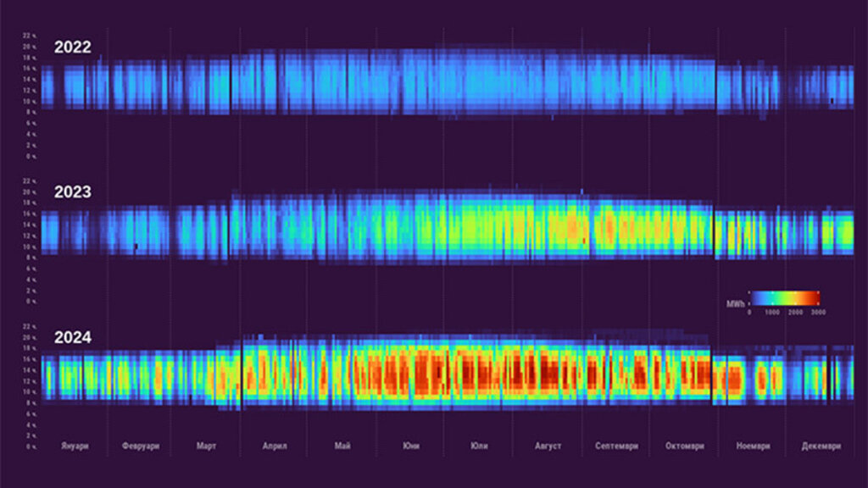The image size is (868, 488).
Task: Click the 1000 value on color legend
Action: pyautogui.click(x=772, y=313)
